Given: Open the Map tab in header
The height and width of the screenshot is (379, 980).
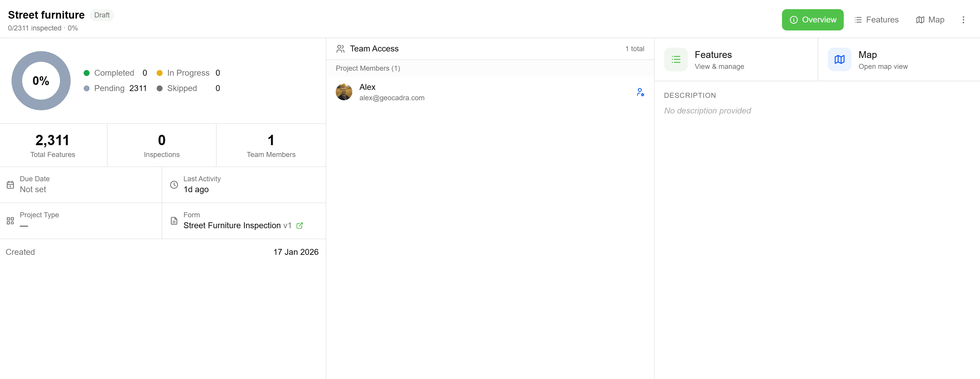Looking at the screenshot, I should point(930,20).
